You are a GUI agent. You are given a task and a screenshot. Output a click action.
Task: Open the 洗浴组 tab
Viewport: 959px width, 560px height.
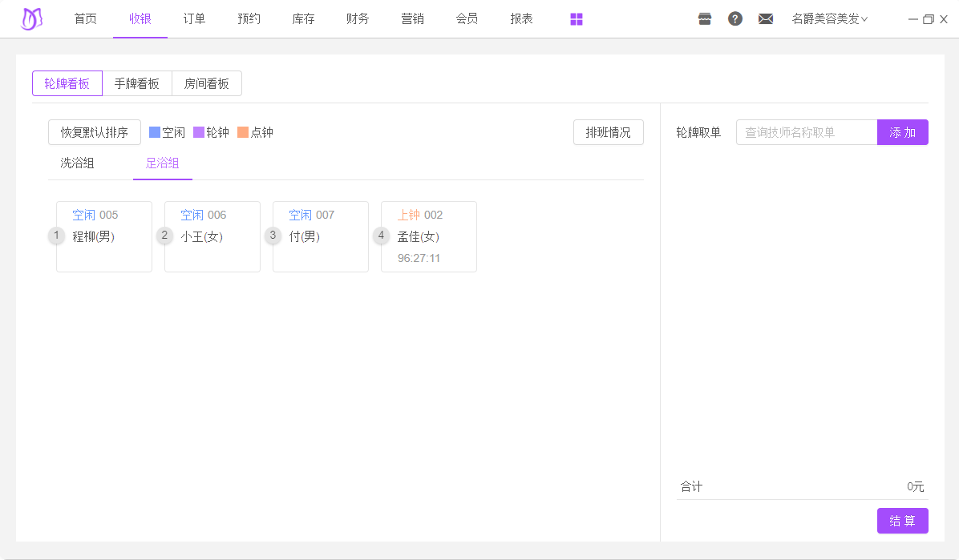pos(78,163)
